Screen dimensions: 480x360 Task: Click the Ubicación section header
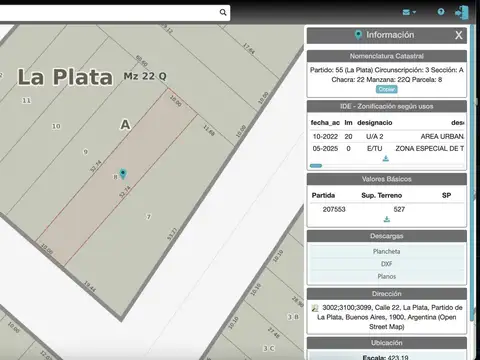pos(387,343)
